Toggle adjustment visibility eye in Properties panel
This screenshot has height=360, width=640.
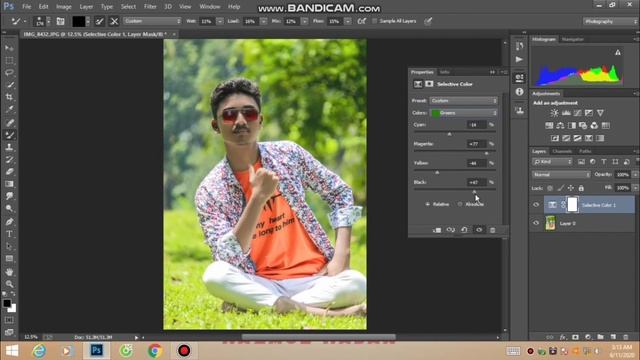[x=479, y=230]
